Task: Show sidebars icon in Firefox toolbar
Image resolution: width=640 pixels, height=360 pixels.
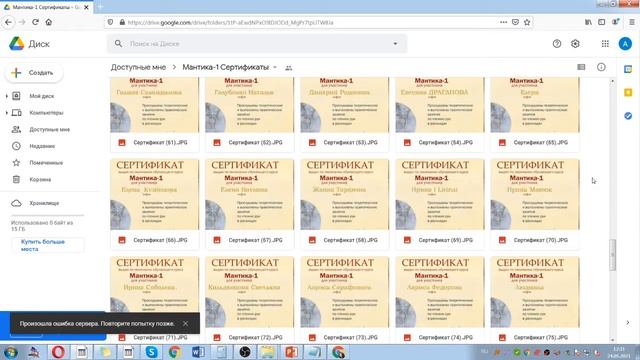Action: (602, 22)
